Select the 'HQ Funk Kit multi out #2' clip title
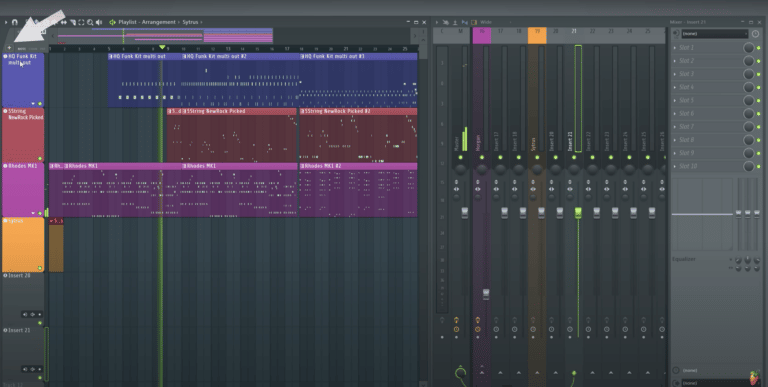This screenshot has height=387, width=768. [216, 56]
